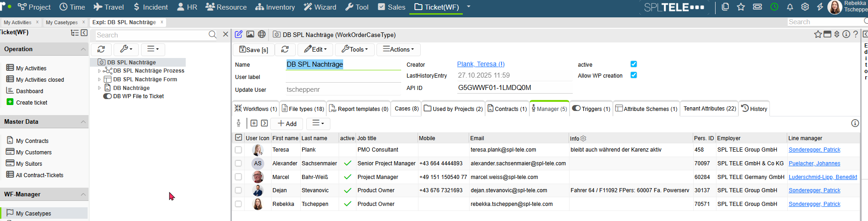This screenshot has width=868, height=221.
Task: Click the green clock icon
Action: click(x=774, y=7)
